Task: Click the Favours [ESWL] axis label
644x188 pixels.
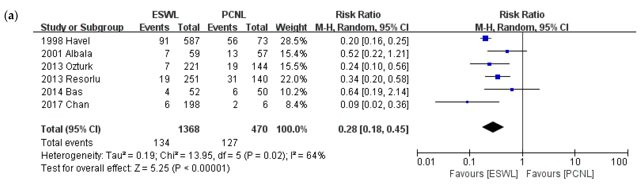Action: (483, 174)
